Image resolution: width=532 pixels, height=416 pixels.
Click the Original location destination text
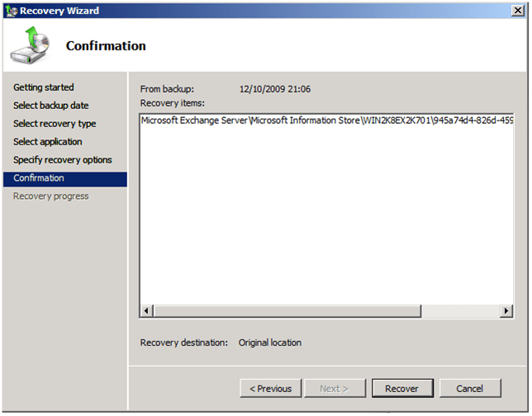(270, 343)
